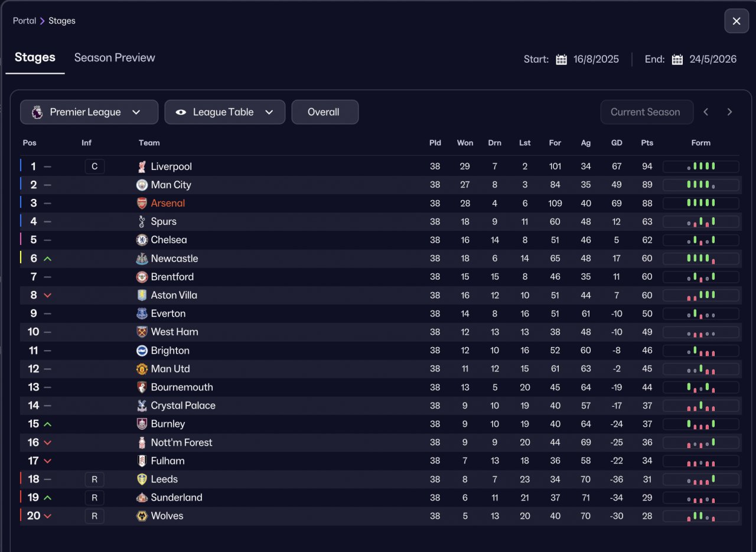The image size is (756, 552).
Task: Switch to the Season Preview tab
Action: pyautogui.click(x=115, y=58)
